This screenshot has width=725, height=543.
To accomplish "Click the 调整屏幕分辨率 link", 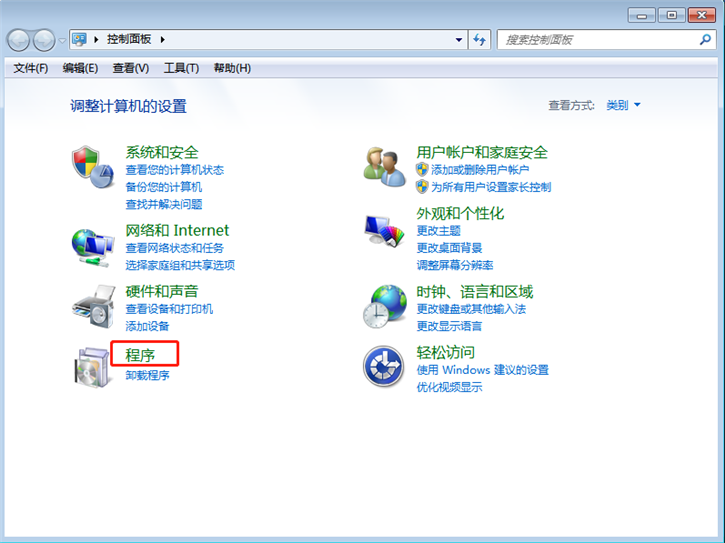I will tap(455, 265).
